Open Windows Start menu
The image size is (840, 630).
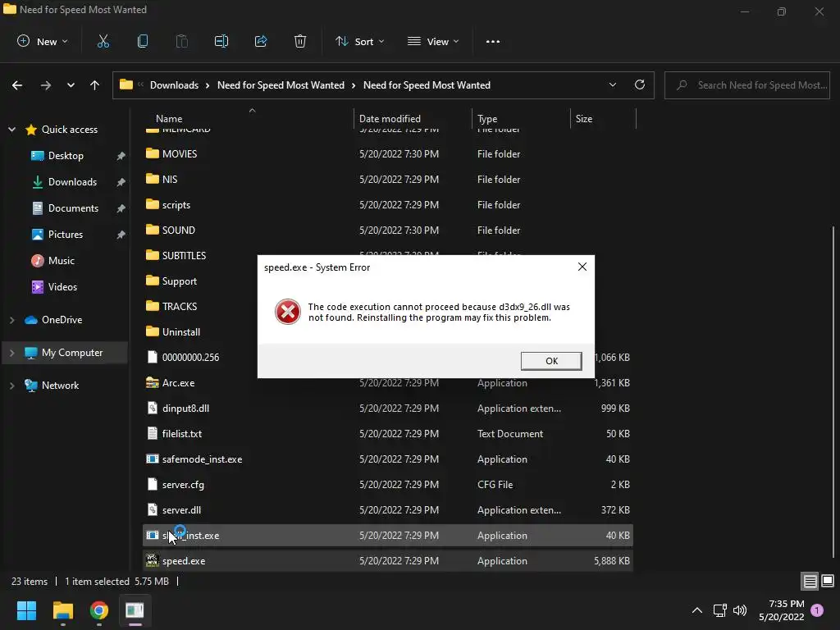point(26,610)
